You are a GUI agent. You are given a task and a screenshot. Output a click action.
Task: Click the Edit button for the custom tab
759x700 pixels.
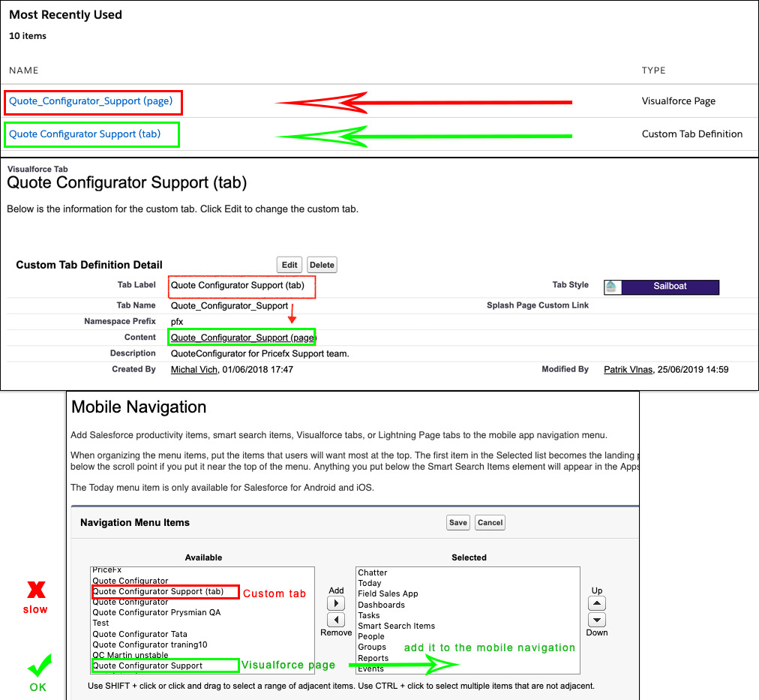pyautogui.click(x=289, y=264)
